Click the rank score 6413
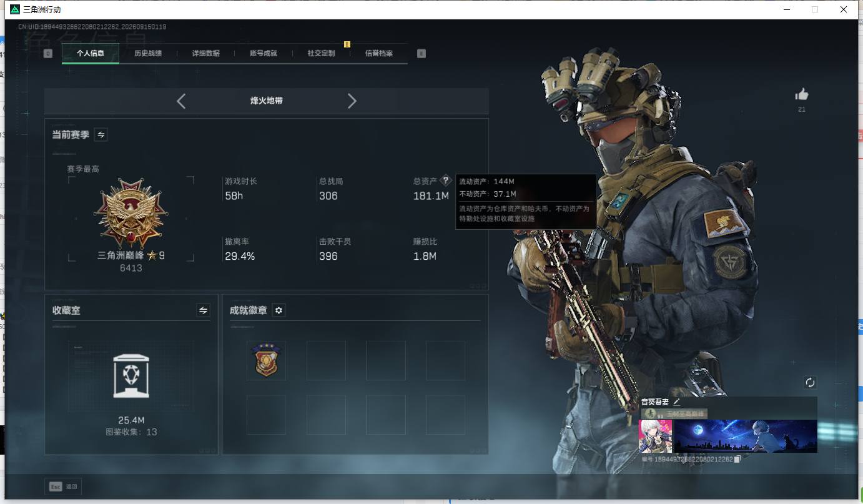Viewport: 863px width, 504px height. 131,268
